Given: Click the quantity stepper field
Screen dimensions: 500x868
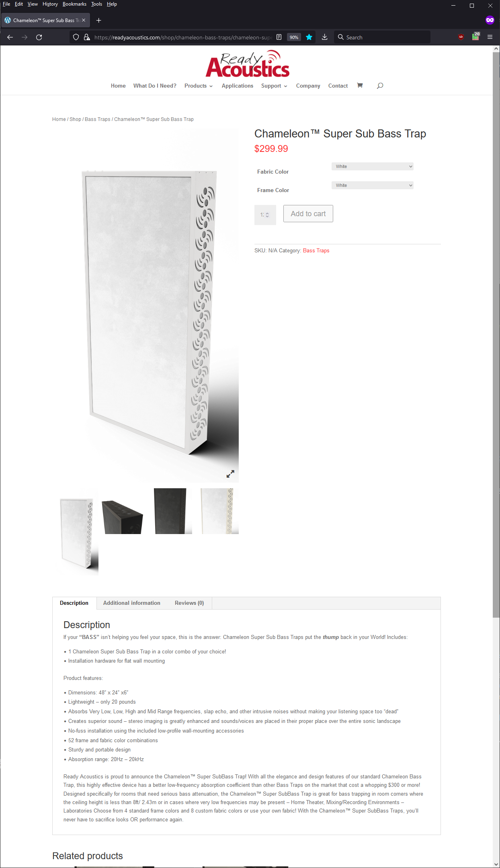Looking at the screenshot, I should [x=265, y=215].
